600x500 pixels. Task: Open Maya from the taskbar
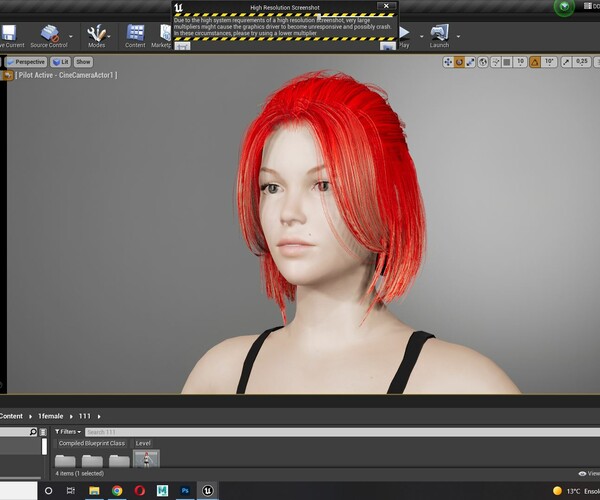coord(162,491)
